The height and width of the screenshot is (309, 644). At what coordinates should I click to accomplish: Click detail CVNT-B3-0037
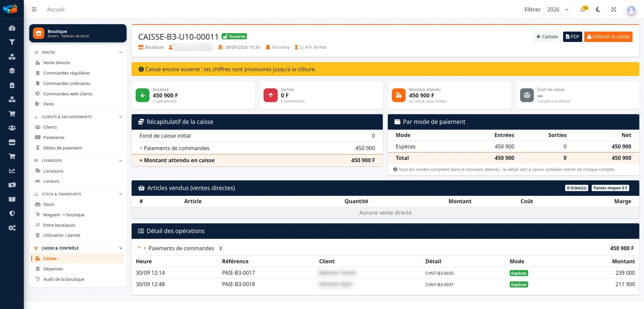(439, 284)
